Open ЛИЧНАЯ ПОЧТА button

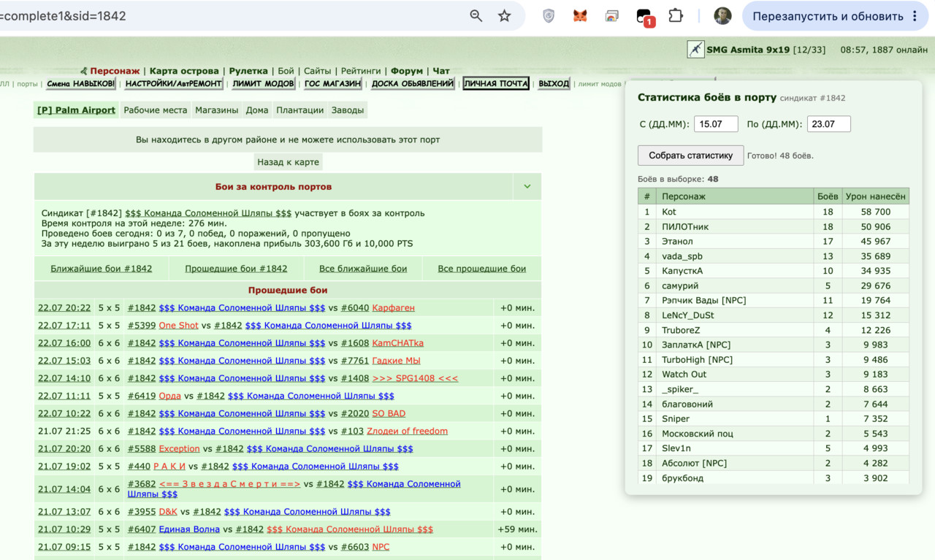[496, 84]
